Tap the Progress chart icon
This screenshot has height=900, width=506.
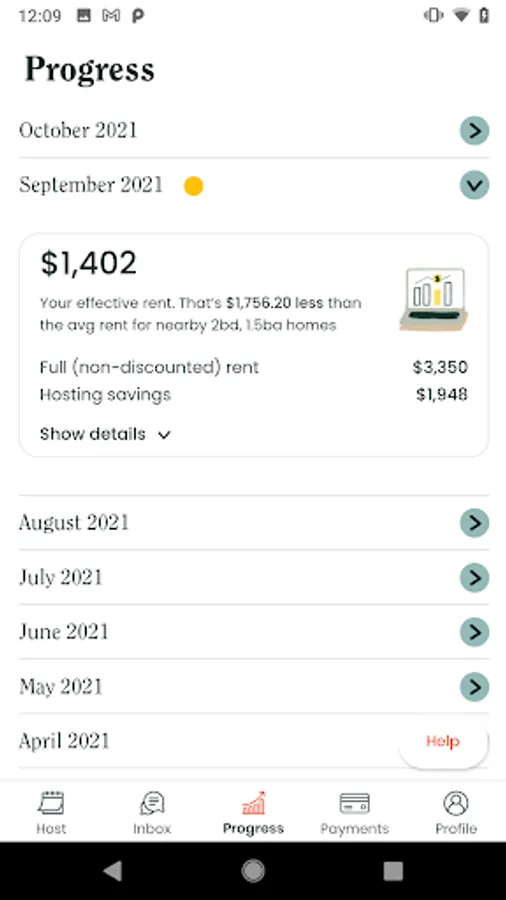pyautogui.click(x=253, y=803)
